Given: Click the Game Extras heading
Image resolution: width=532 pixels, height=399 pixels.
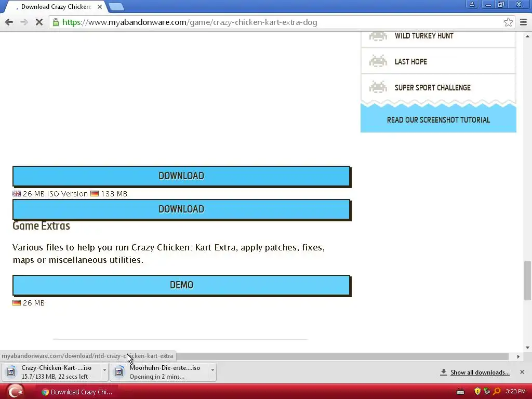Looking at the screenshot, I should pos(41,226).
